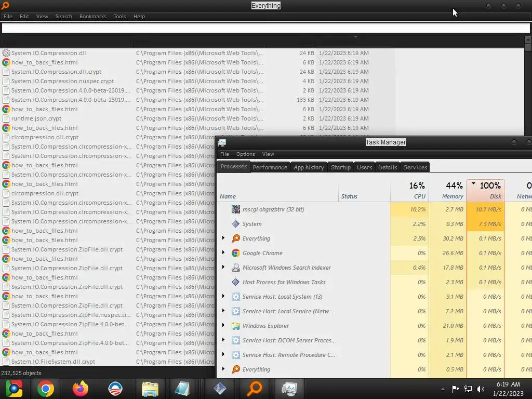Click the Microsoft Windows Search Indexer icon

click(235, 268)
